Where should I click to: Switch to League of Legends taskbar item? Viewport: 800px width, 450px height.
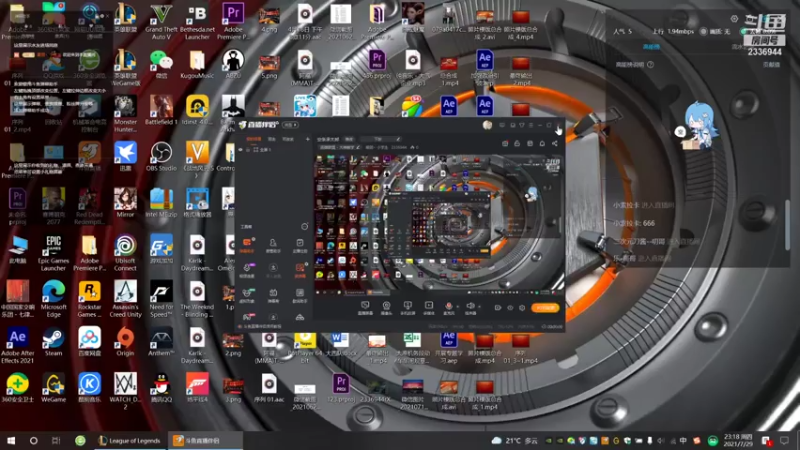[x=130, y=440]
